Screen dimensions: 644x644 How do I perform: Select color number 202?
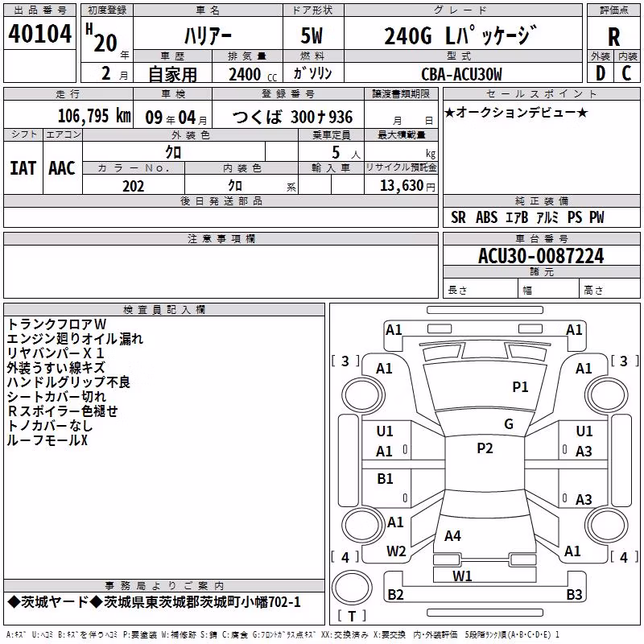[133, 186]
